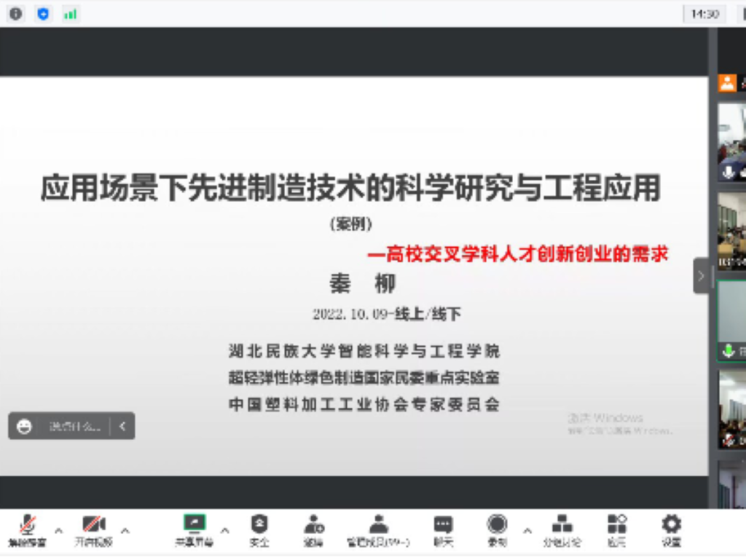
Task: Open the Manage Members panel
Action: click(378, 529)
